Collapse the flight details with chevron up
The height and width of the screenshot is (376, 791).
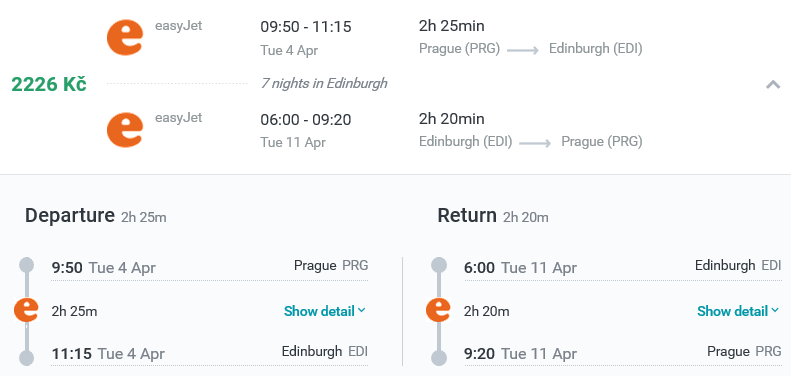(773, 84)
